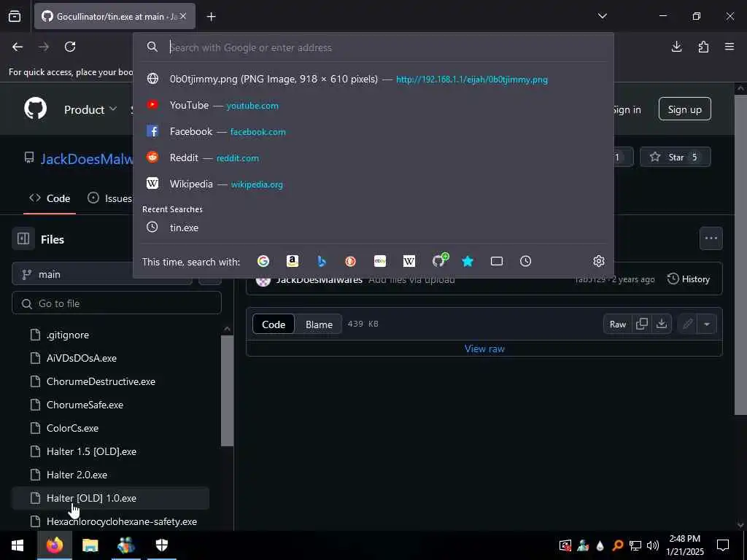747x560 pixels.
Task: Search with Amazon engine icon
Action: [292, 261]
